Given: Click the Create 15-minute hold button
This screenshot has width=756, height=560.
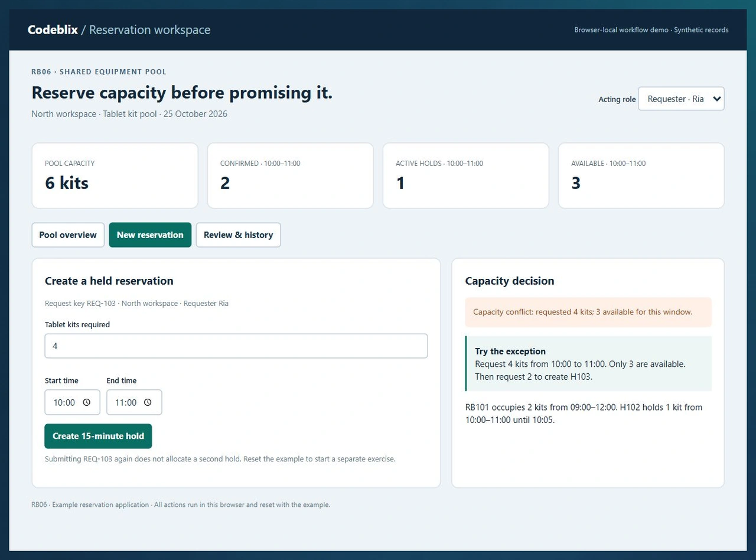Looking at the screenshot, I should point(98,436).
